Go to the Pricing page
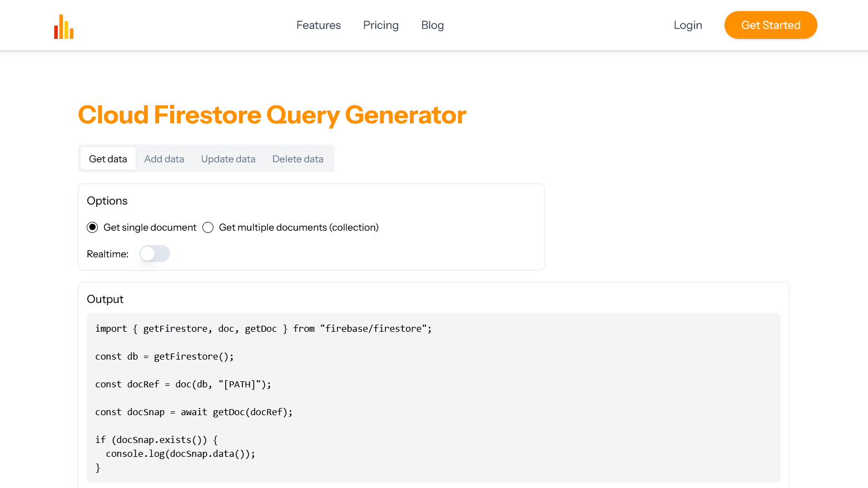The image size is (868, 488). (x=381, y=25)
